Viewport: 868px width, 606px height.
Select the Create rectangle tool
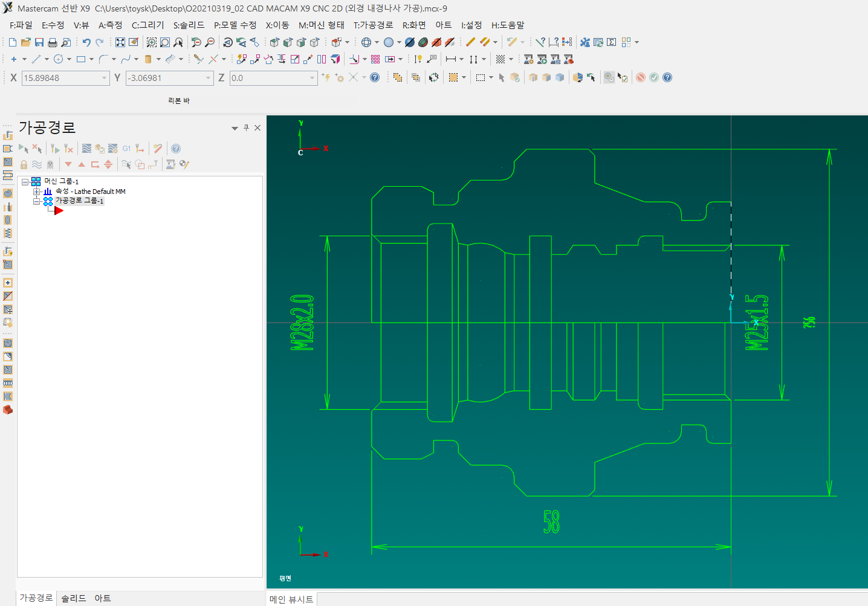81,59
